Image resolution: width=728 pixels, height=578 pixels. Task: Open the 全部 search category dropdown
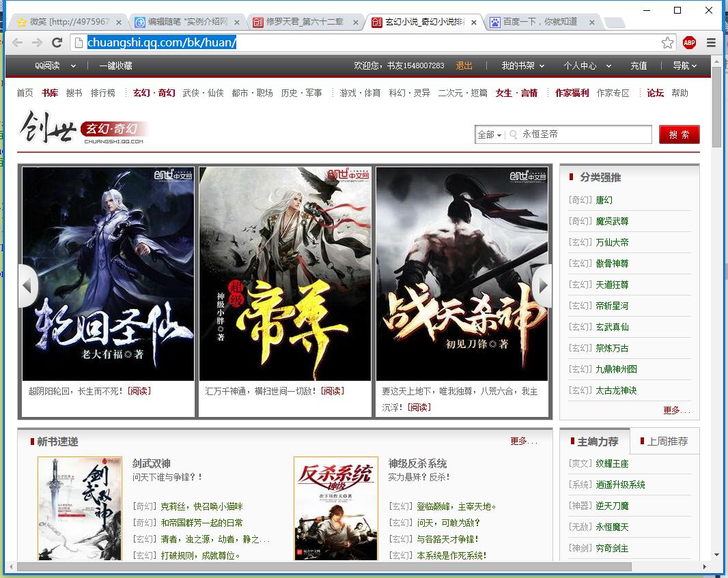[x=489, y=135]
